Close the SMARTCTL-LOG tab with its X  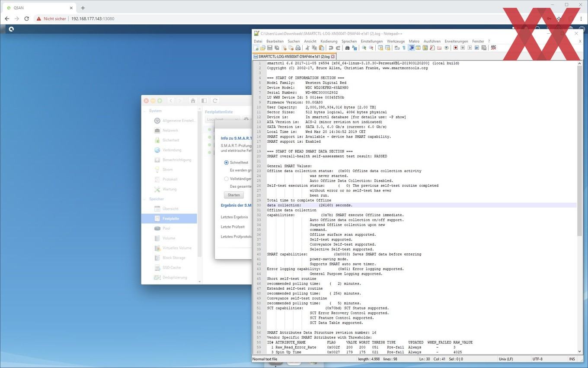click(333, 56)
